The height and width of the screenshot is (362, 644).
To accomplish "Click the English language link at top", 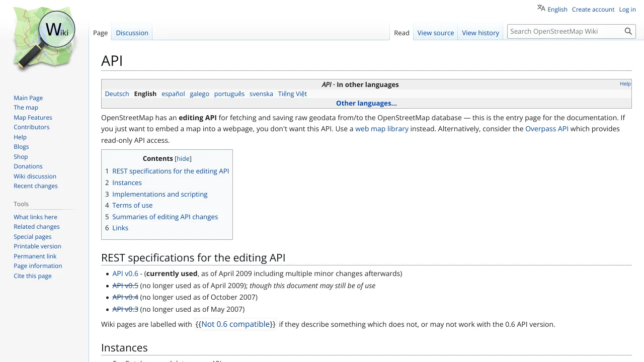I will click(557, 9).
